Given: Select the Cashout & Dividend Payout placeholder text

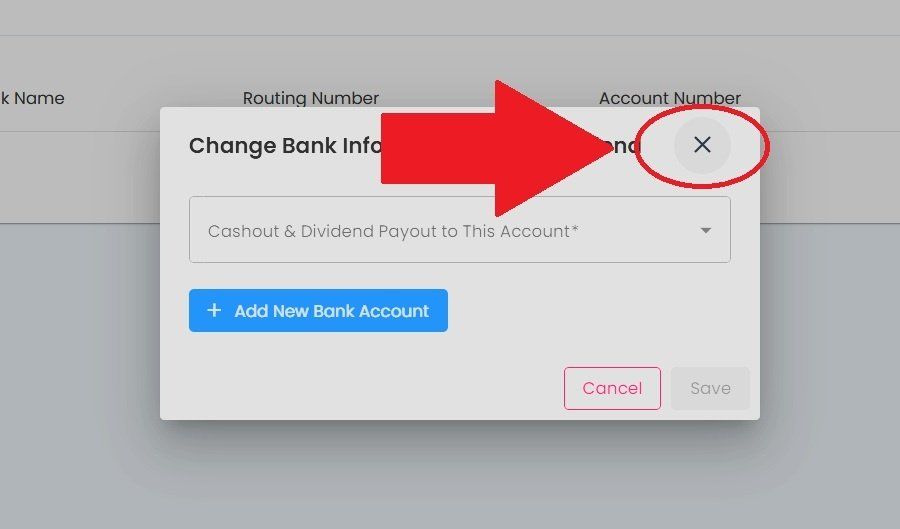Looking at the screenshot, I should tap(393, 231).
